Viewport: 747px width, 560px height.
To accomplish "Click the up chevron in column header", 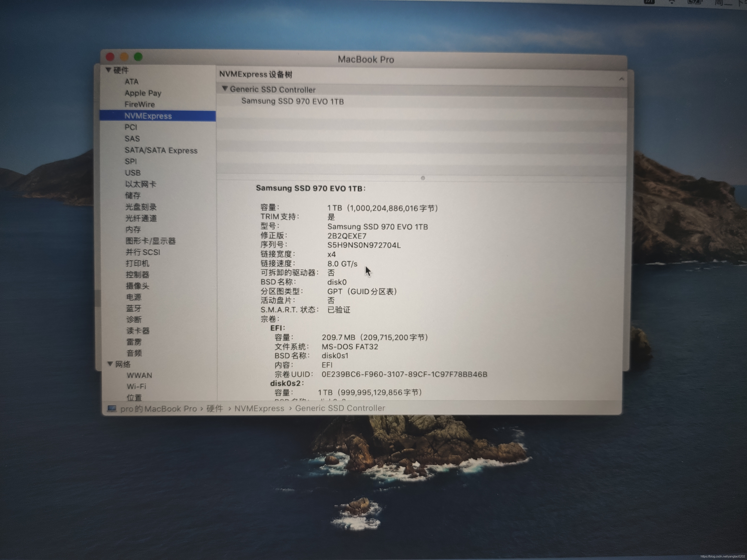I will tap(621, 79).
